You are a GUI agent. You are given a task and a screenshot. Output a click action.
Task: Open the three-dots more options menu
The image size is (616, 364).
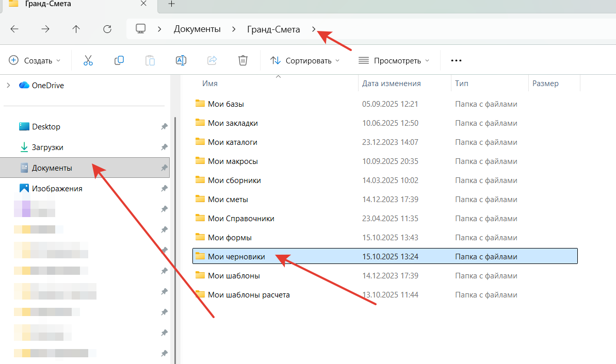pos(456,60)
